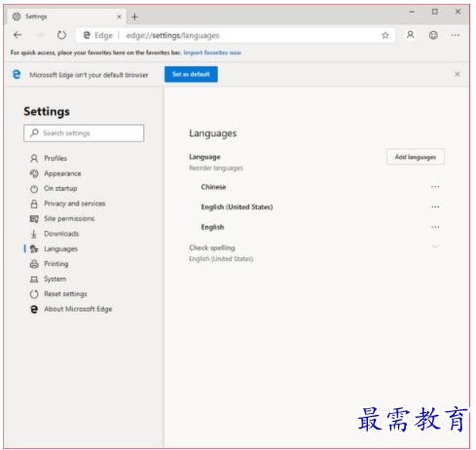Go to Reset settings
This screenshot has width=476, height=450.
point(65,294)
